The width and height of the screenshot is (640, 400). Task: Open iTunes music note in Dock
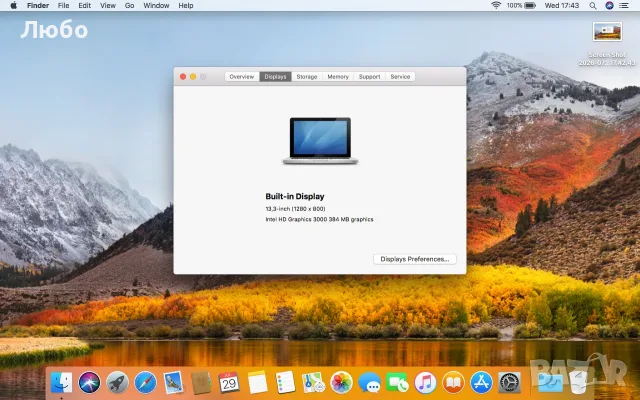(425, 383)
